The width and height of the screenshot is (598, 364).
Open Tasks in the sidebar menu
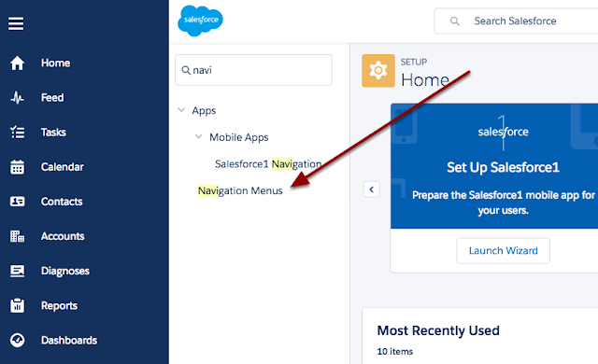[x=53, y=133]
